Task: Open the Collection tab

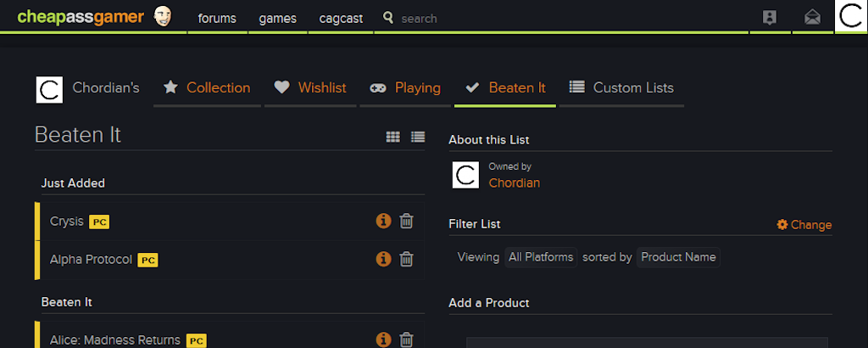Action: (207, 87)
